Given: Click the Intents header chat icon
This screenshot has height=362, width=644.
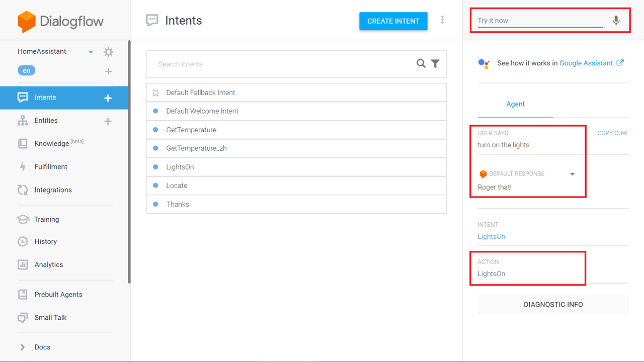Looking at the screenshot, I should (151, 21).
